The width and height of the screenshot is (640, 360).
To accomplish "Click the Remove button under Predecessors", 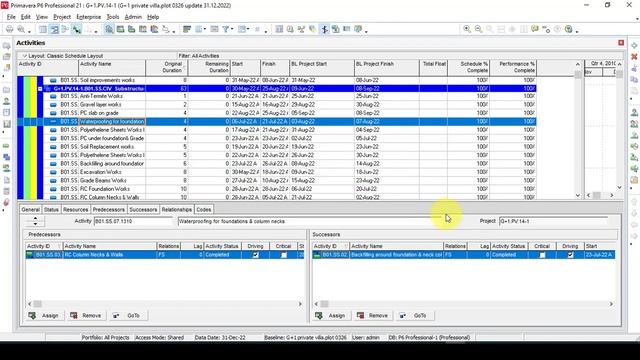I will tap(87, 316).
